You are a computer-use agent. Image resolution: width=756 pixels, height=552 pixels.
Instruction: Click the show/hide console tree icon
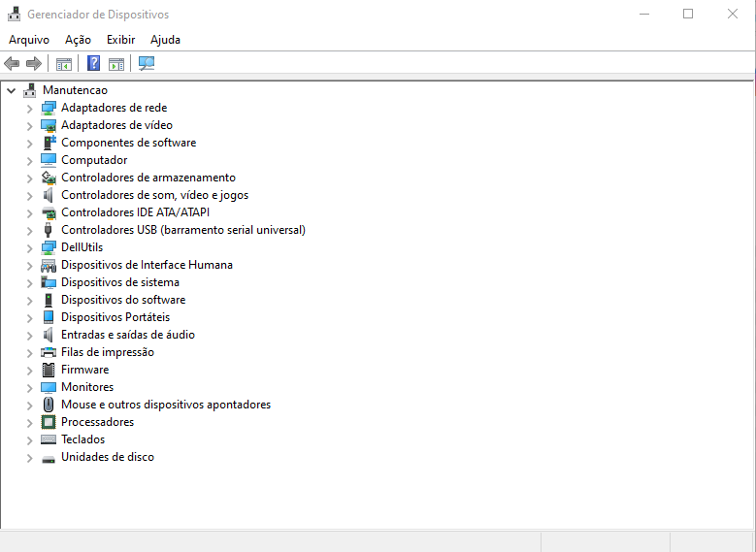coord(64,63)
